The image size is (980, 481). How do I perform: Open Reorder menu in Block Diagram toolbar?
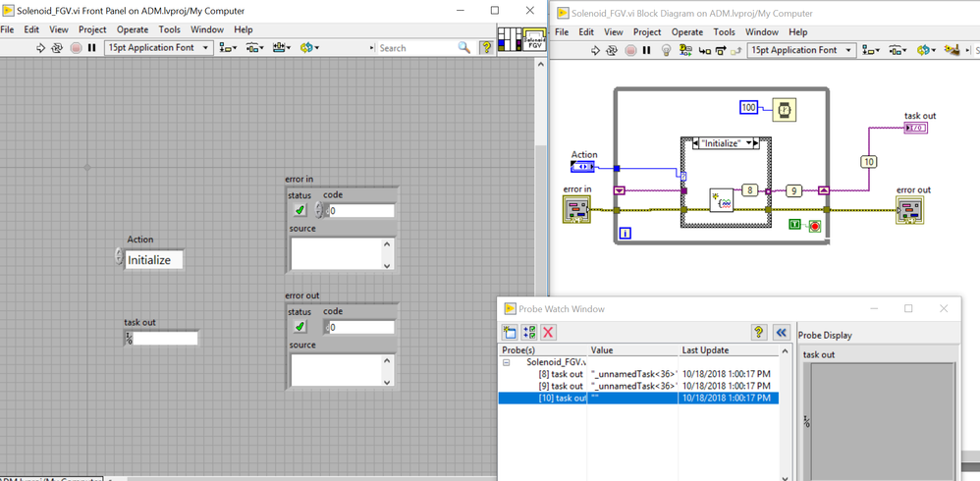click(926, 50)
